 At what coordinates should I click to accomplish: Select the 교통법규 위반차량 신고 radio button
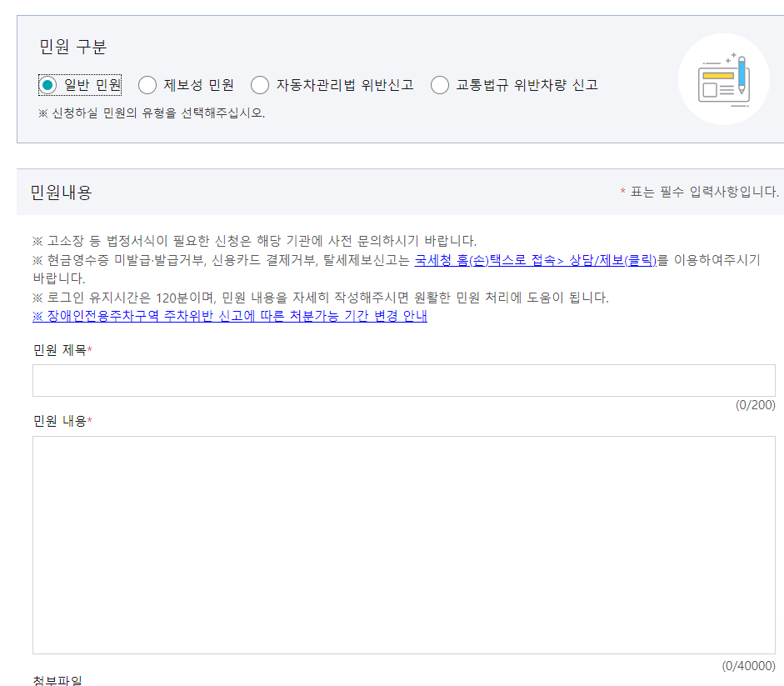439,84
